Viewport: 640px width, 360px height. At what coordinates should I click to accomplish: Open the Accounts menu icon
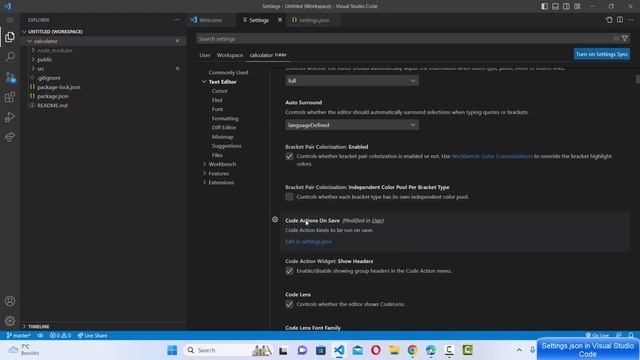pos(10,301)
